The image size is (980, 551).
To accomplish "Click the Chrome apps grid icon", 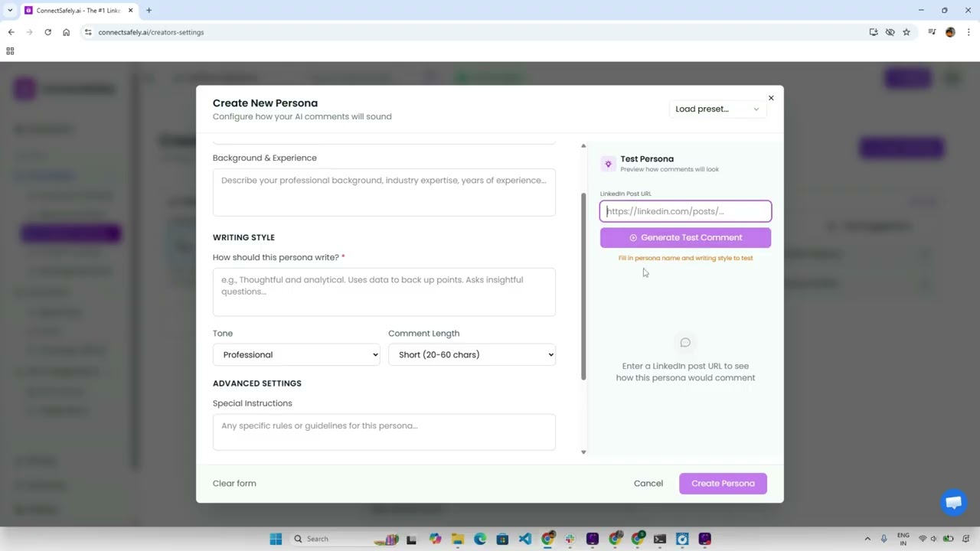I will click(x=10, y=51).
